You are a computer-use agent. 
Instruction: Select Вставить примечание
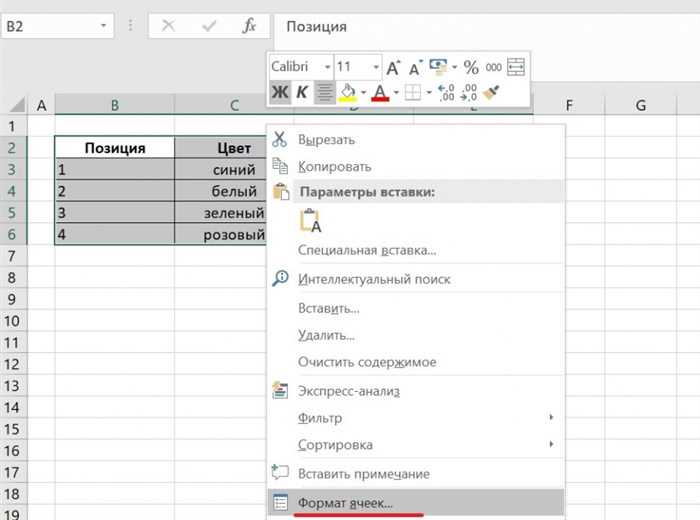(x=416, y=474)
